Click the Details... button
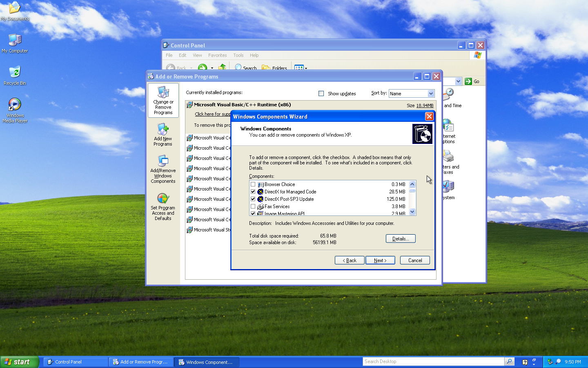Viewport: 588px width, 368px height. pyautogui.click(x=401, y=239)
